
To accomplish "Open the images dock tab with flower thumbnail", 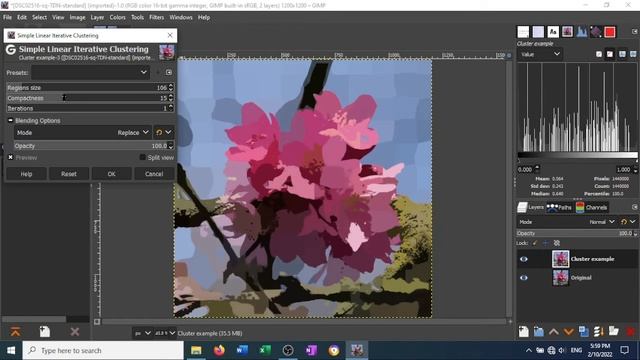I will pos(567,32).
